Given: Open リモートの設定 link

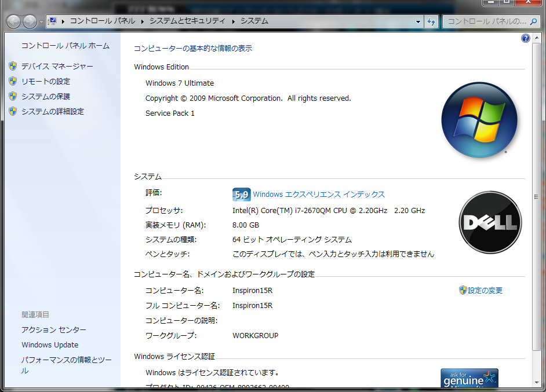Looking at the screenshot, I should [46, 82].
